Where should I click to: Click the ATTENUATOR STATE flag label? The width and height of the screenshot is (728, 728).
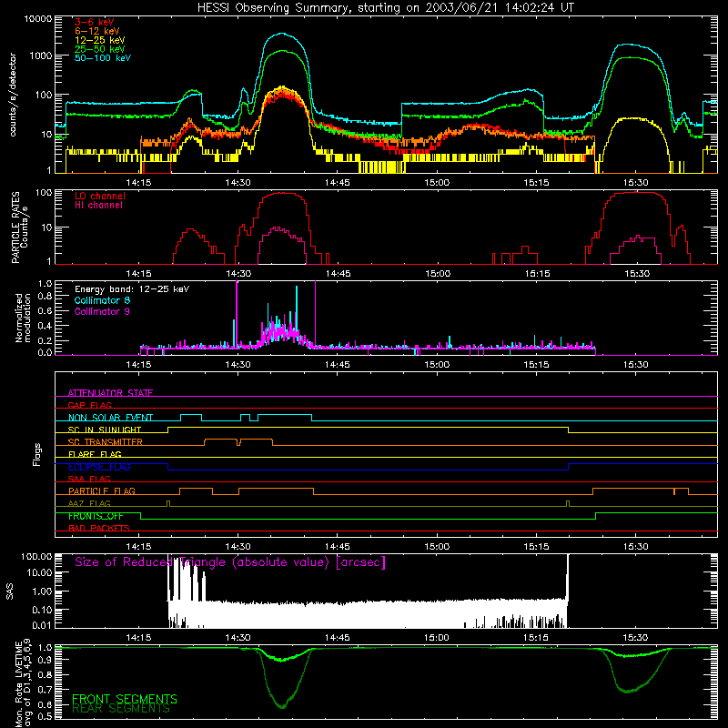[110, 393]
